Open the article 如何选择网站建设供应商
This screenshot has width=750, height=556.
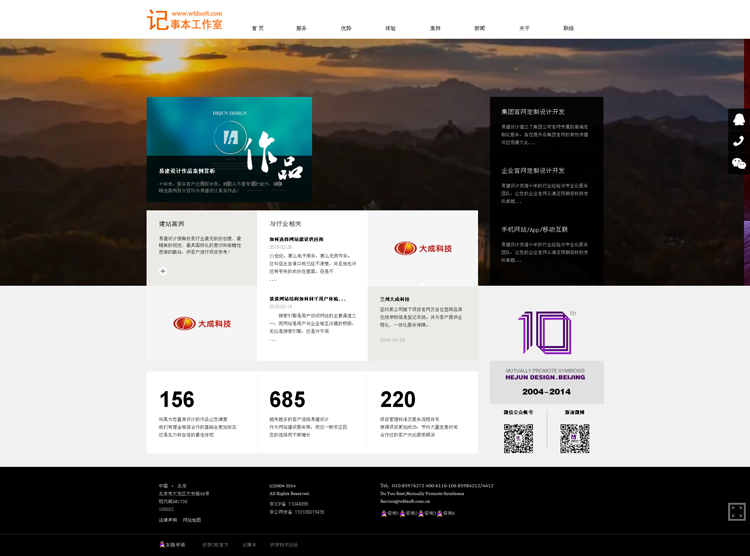(x=296, y=239)
